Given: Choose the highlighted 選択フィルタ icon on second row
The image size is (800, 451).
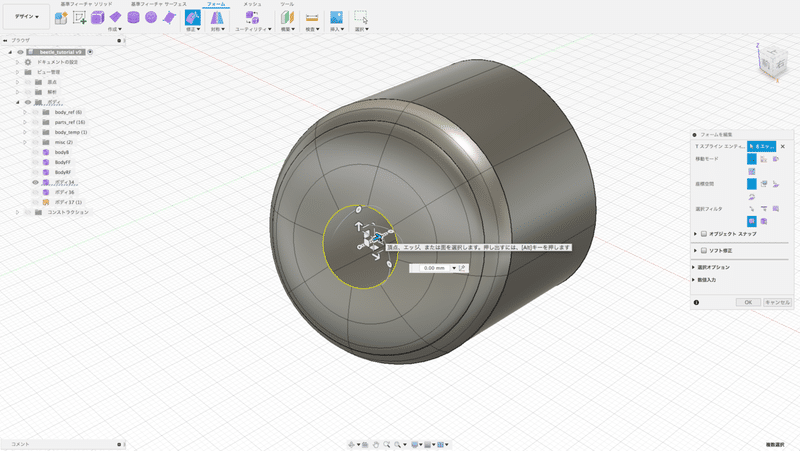Looking at the screenshot, I should click(752, 221).
